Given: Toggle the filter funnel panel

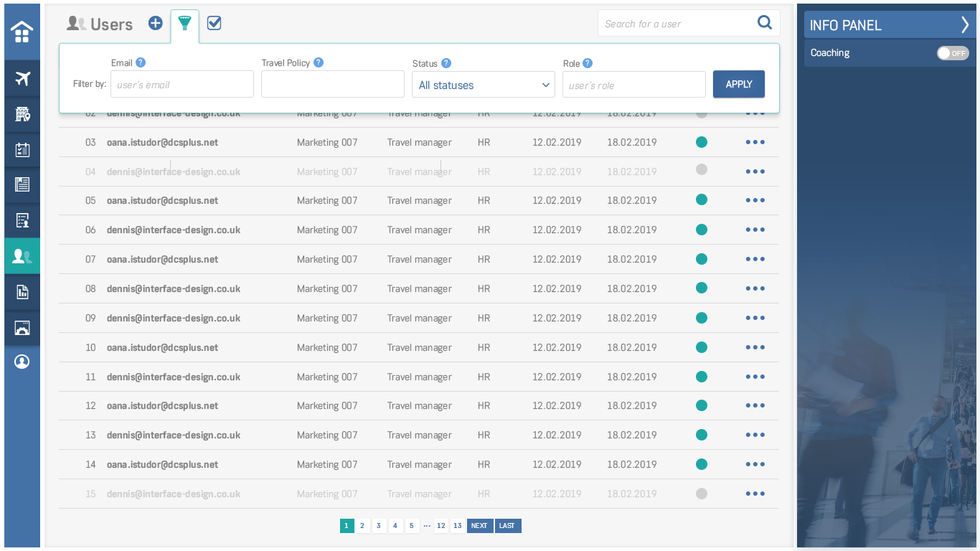Looking at the screenshot, I should pos(185,25).
